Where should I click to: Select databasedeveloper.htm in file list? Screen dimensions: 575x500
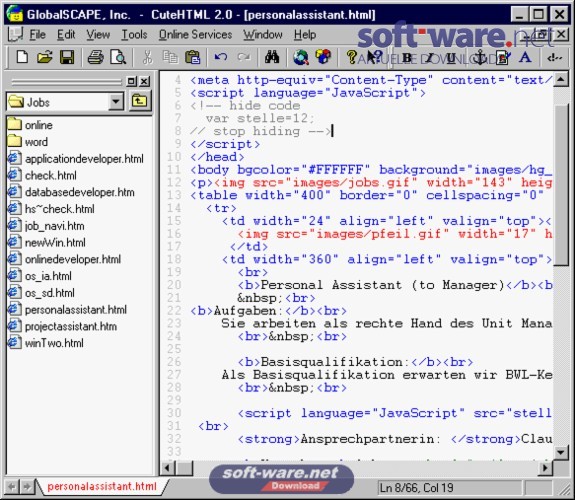[71, 192]
